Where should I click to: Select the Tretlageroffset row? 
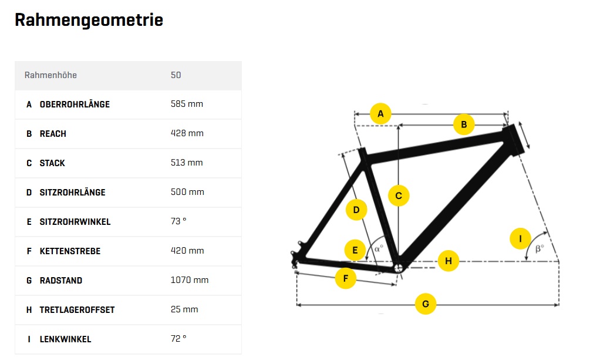tap(128, 310)
